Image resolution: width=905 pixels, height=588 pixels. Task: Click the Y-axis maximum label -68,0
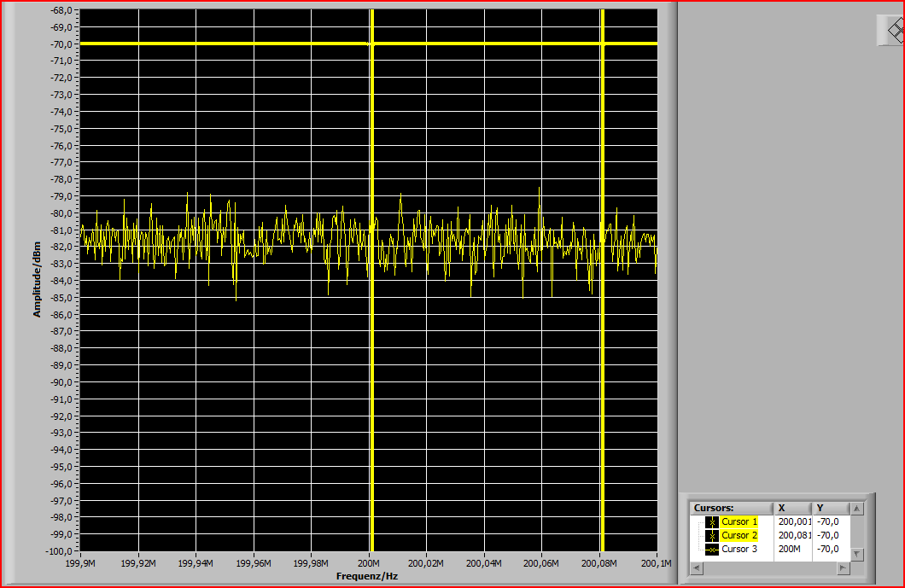(x=61, y=10)
